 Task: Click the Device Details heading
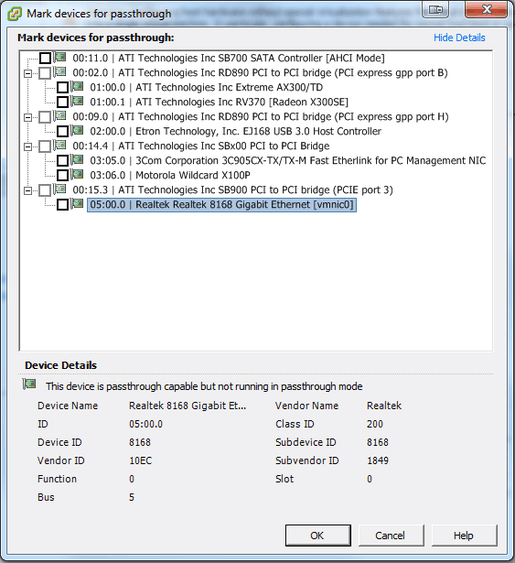[61, 365]
